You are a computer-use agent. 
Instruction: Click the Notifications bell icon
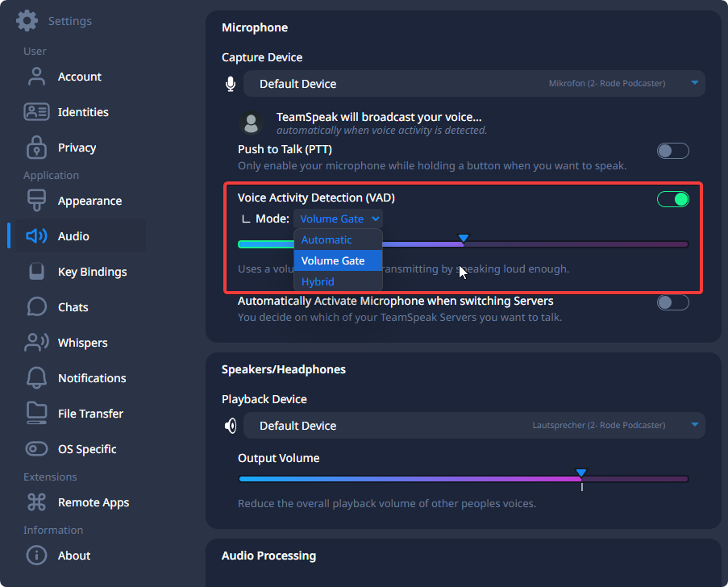36,378
